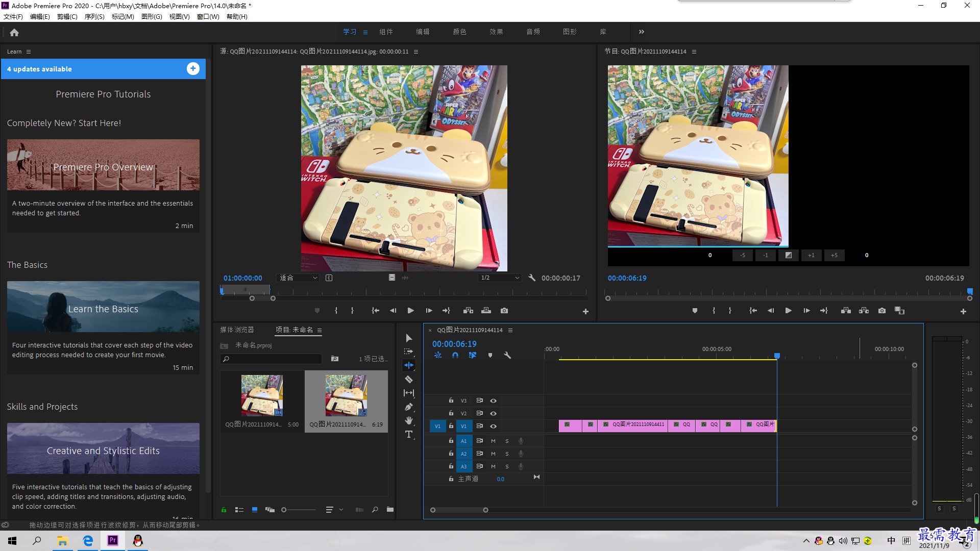The image size is (980, 551).
Task: Select the Slip tool
Action: pos(409,393)
